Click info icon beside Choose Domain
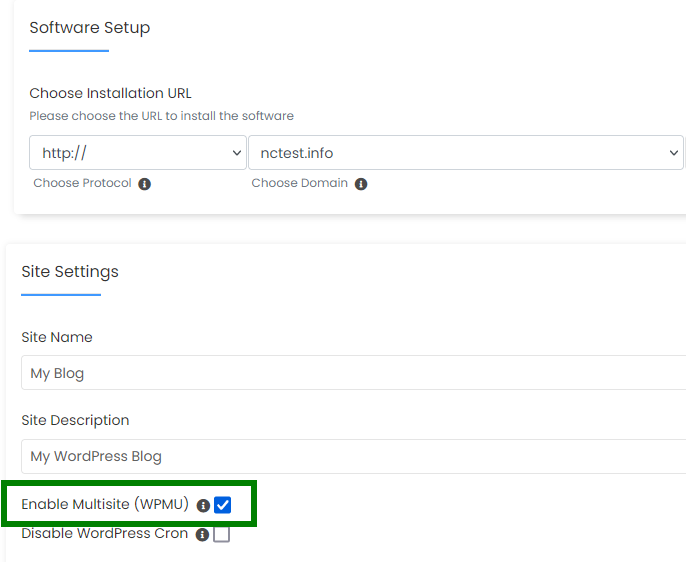The width and height of the screenshot is (686, 562). [361, 184]
